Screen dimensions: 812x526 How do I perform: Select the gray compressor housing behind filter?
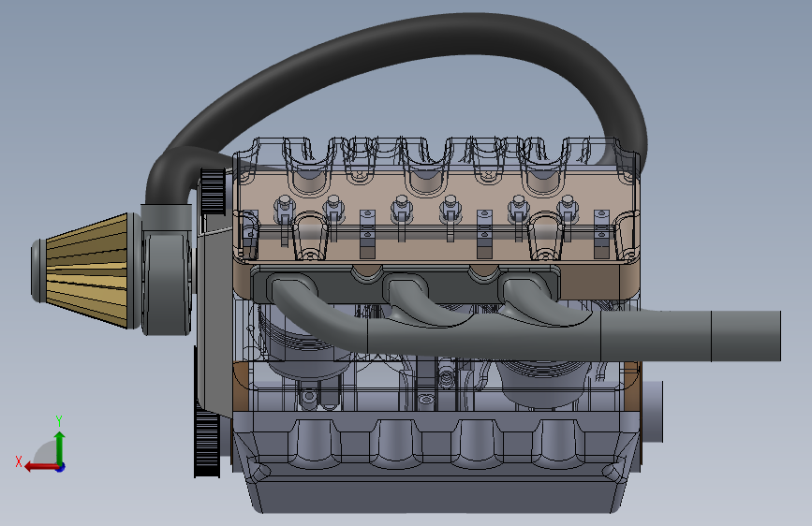[167, 284]
